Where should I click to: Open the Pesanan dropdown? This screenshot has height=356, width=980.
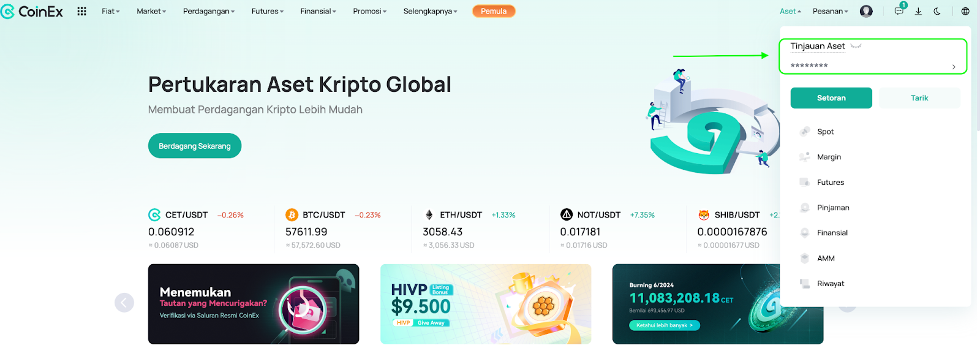(831, 11)
